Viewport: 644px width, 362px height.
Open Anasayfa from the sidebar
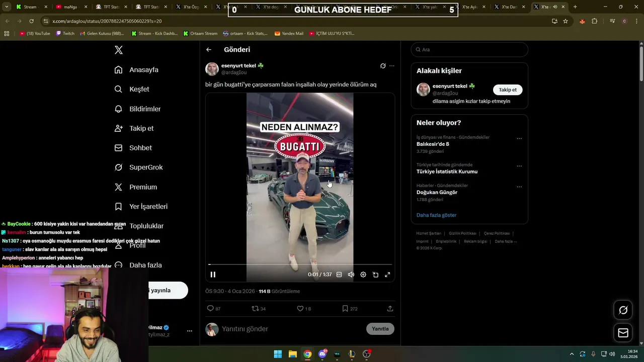136,70
